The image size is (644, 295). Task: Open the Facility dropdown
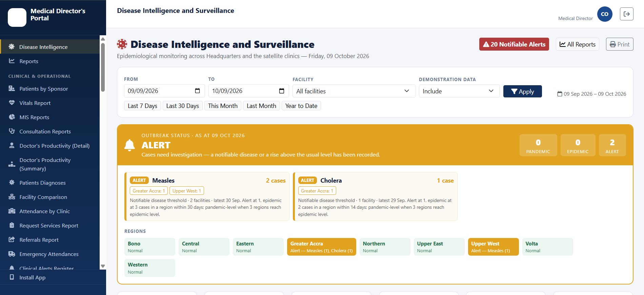(354, 91)
